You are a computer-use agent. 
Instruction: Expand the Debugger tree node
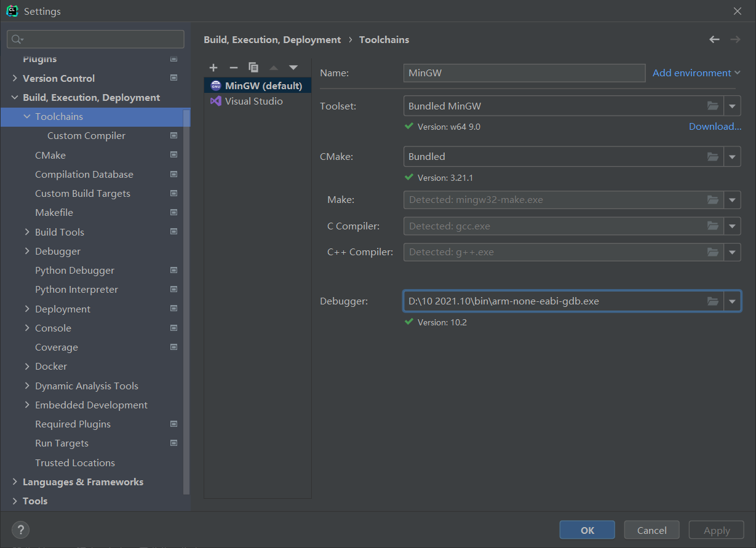[27, 251]
